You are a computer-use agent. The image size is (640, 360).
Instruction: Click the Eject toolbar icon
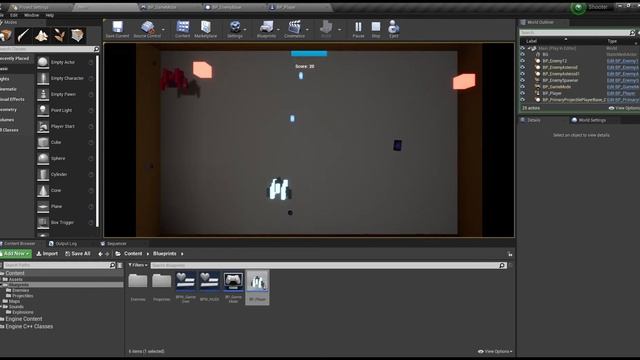tap(393, 29)
